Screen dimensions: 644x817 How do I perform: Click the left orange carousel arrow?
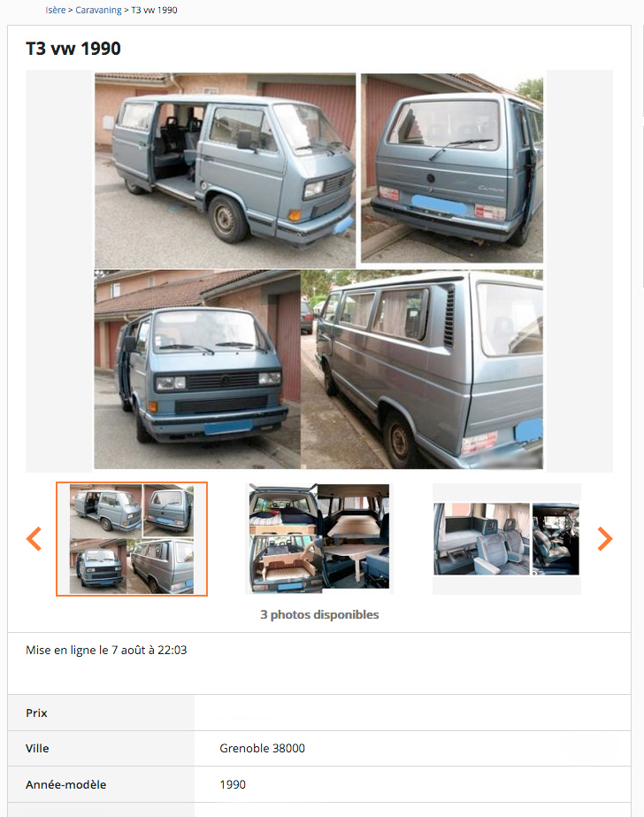pos(34,539)
